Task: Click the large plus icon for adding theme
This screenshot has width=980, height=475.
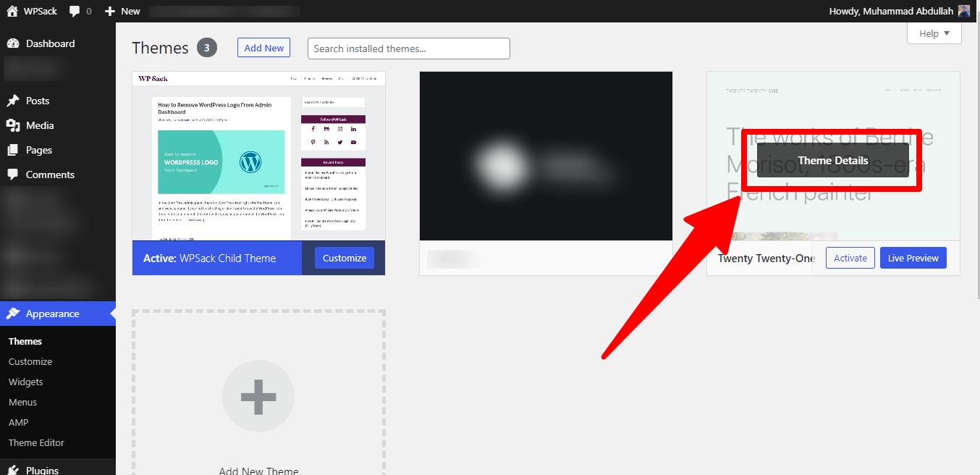Action: (x=258, y=396)
